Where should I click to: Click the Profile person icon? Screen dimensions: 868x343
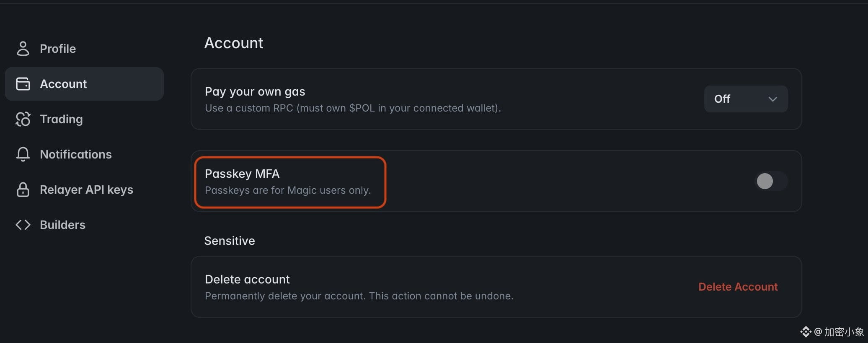[23, 49]
